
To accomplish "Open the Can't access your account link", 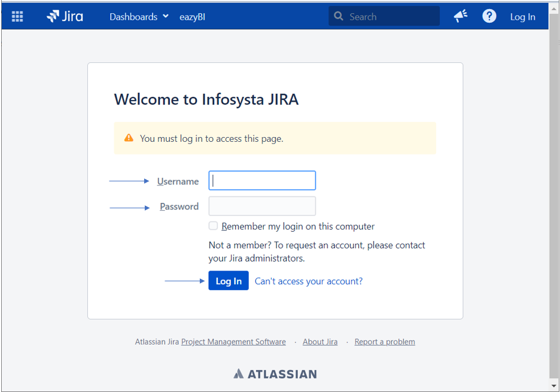I will pyautogui.click(x=309, y=281).
